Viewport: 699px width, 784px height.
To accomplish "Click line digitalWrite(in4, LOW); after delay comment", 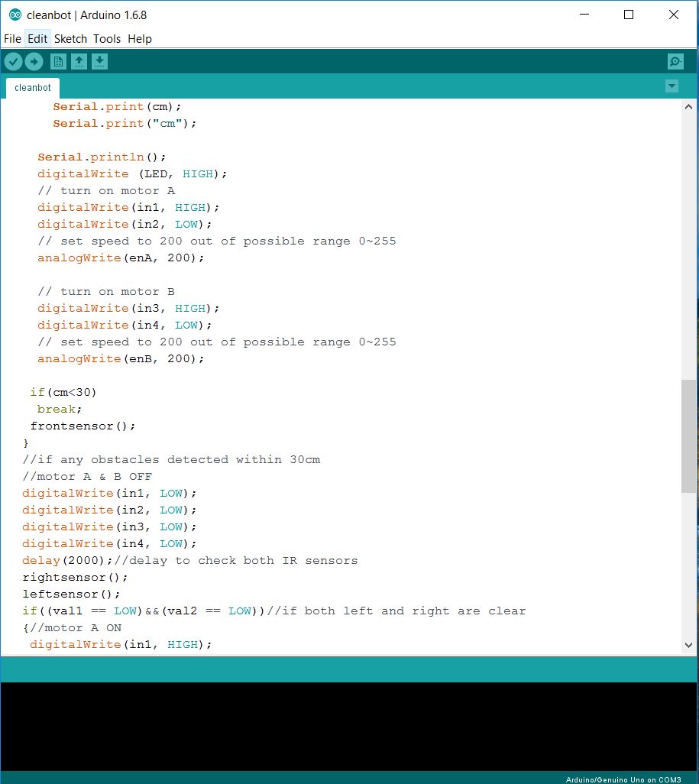I will (109, 543).
